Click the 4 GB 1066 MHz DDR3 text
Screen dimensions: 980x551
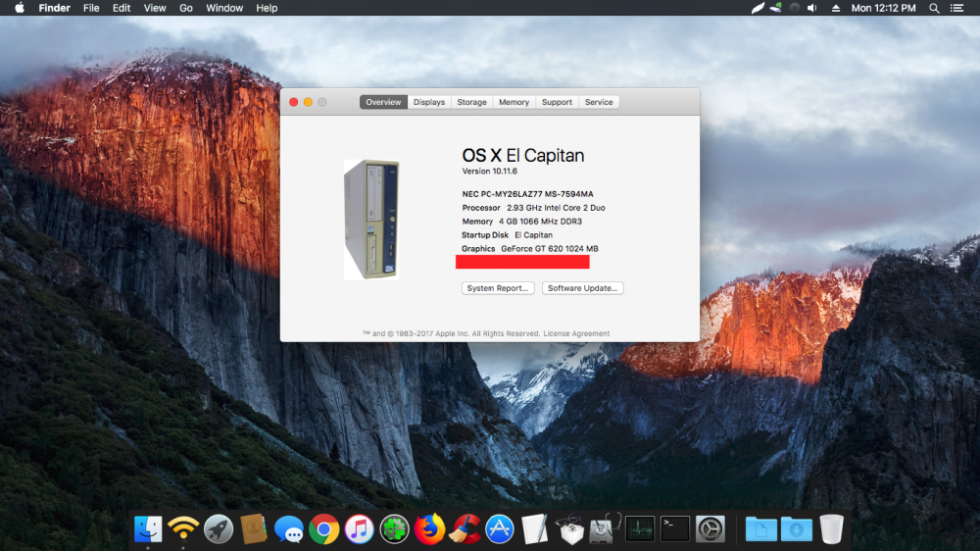click(x=540, y=222)
